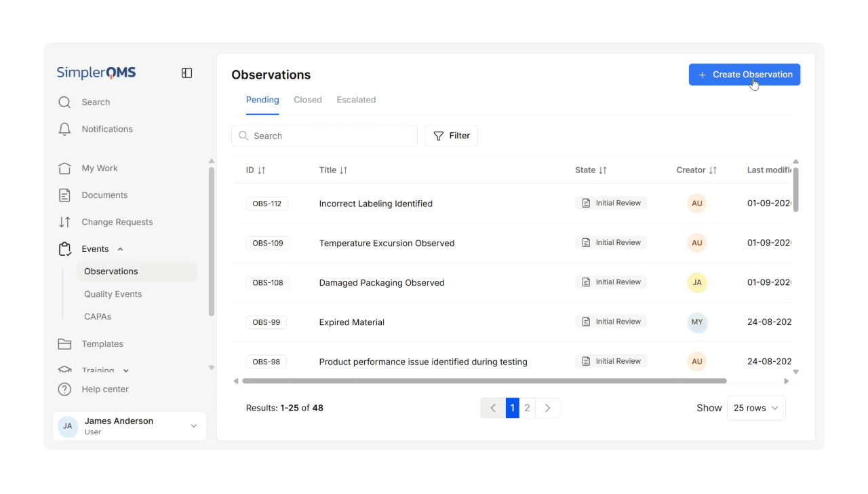868x494 pixels.
Task: Click the OBS-109 ID badge
Action: [268, 243]
